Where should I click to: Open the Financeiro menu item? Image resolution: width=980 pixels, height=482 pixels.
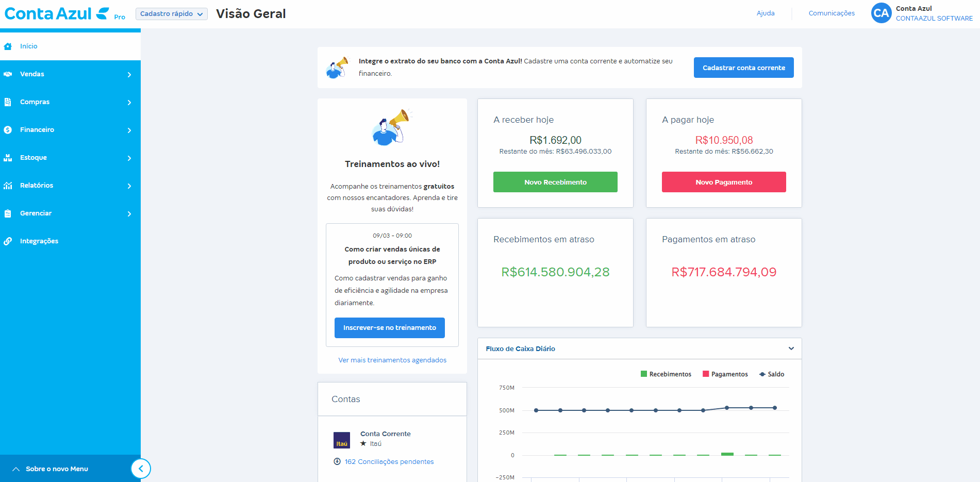pyautogui.click(x=70, y=130)
